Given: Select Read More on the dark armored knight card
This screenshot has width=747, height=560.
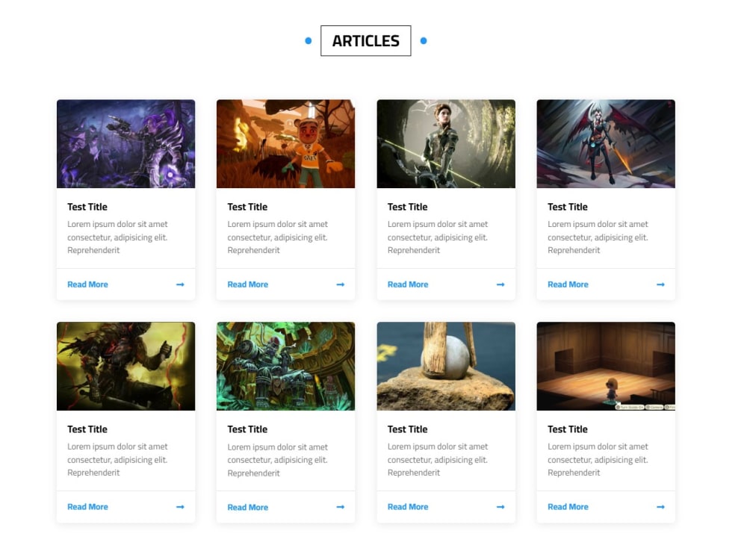Looking at the screenshot, I should [x=87, y=507].
